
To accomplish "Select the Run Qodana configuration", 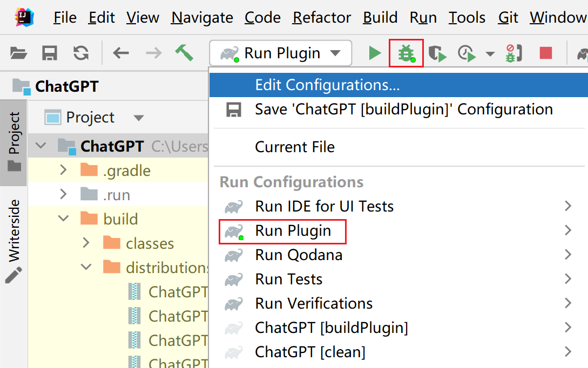I will point(398,255).
